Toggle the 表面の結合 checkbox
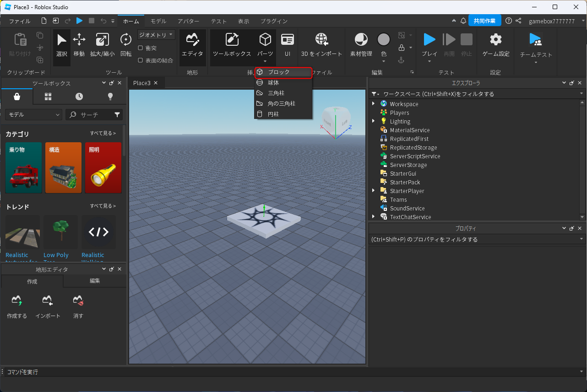This screenshot has width=587, height=392. (x=141, y=60)
